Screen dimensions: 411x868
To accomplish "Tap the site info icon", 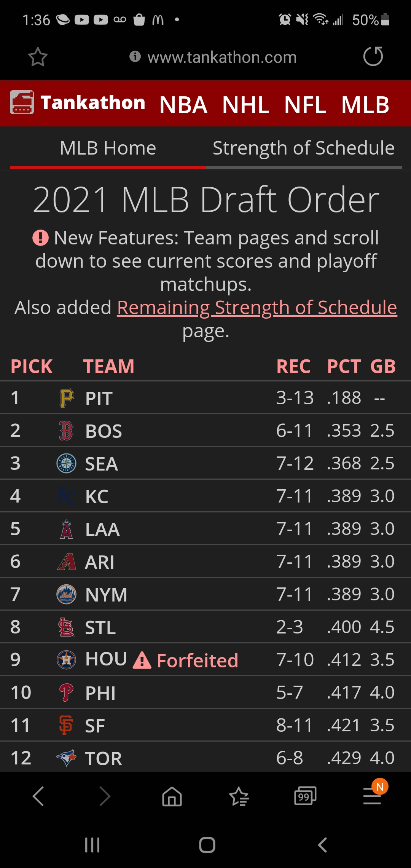I will click(x=135, y=56).
